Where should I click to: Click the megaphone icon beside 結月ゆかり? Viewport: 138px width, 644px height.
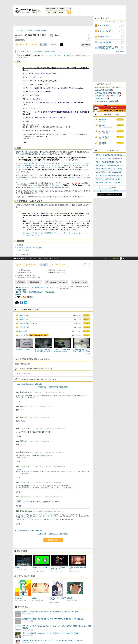click(96, 125)
